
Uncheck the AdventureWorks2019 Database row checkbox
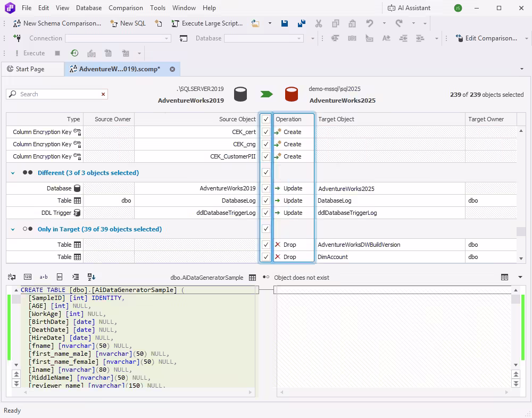click(x=266, y=188)
